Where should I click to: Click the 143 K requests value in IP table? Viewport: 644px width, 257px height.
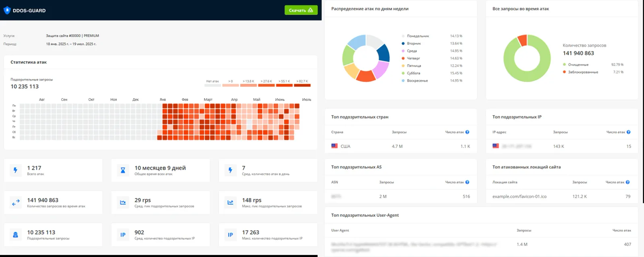coord(558,146)
